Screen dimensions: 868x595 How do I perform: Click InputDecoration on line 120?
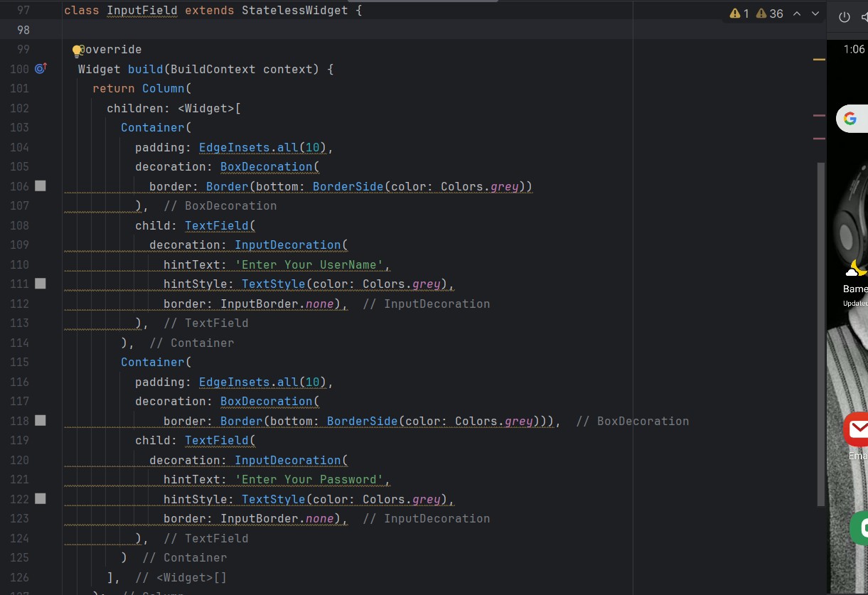288,461
